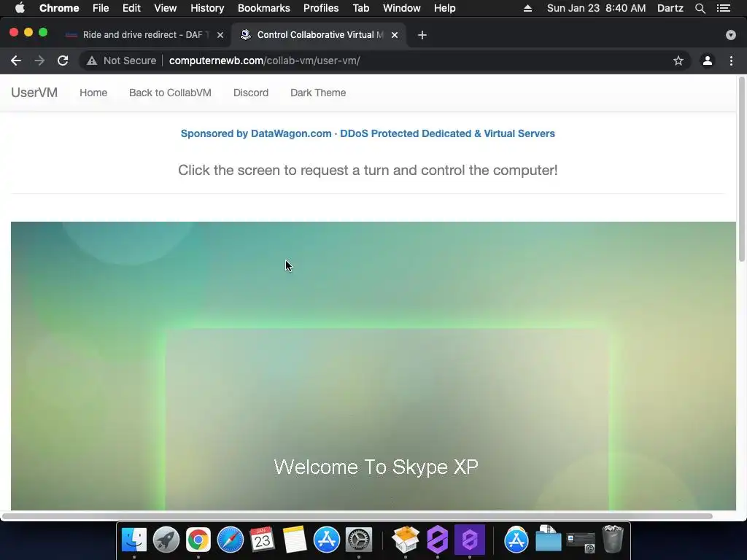
Task: Open the View menu
Action: (166, 8)
